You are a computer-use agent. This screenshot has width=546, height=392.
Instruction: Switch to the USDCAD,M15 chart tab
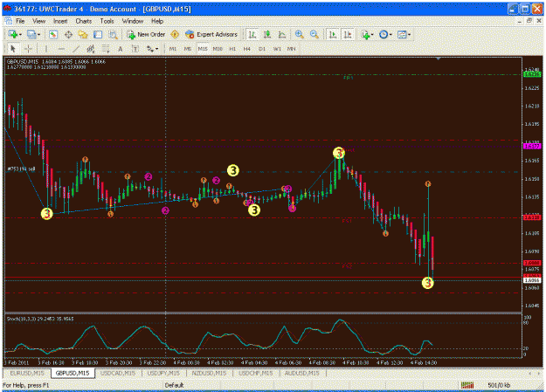pyautogui.click(x=118, y=373)
